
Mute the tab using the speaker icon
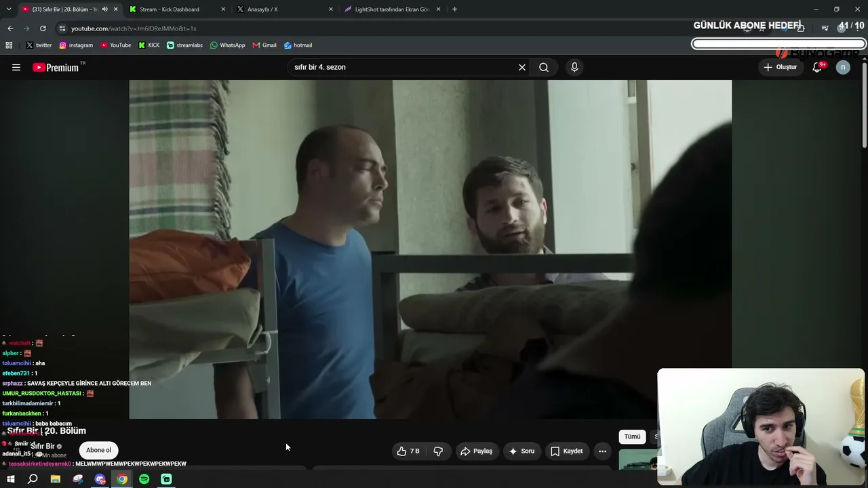tap(104, 9)
